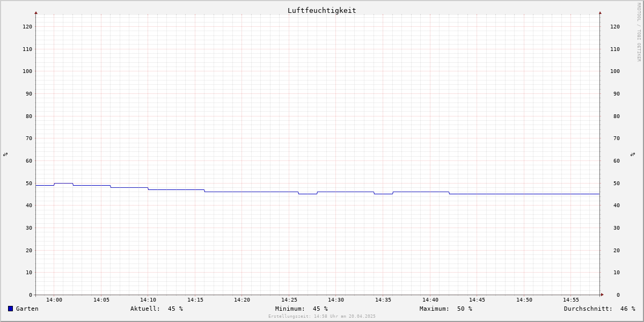Click the 14:25 time axis label
Viewport: 644px width, 322px height.
[289, 300]
